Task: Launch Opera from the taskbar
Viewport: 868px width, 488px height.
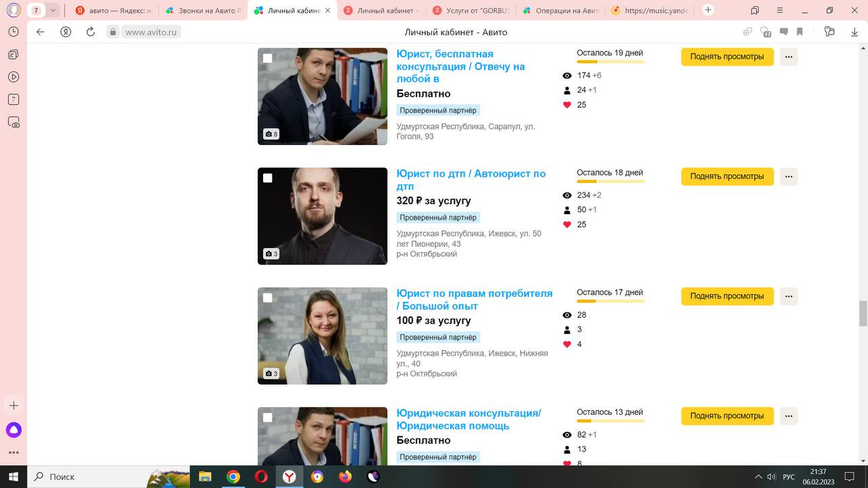Action: [261, 476]
